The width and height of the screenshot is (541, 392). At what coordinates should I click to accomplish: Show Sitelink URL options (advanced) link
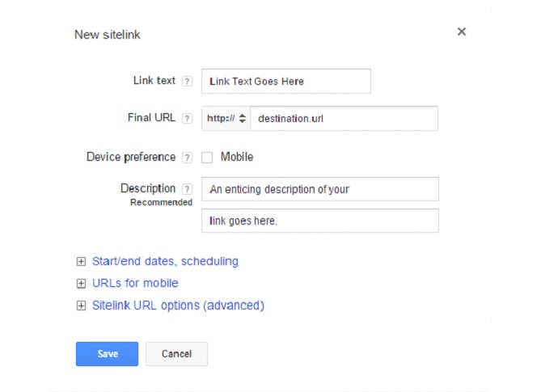coord(172,306)
